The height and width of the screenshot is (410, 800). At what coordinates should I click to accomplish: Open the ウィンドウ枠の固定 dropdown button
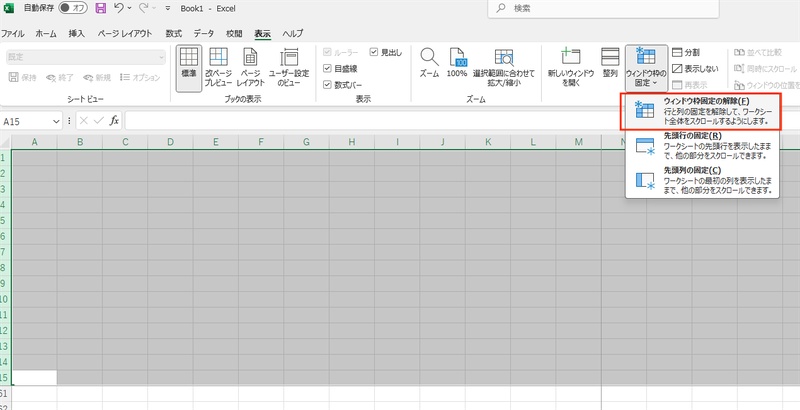(x=646, y=68)
